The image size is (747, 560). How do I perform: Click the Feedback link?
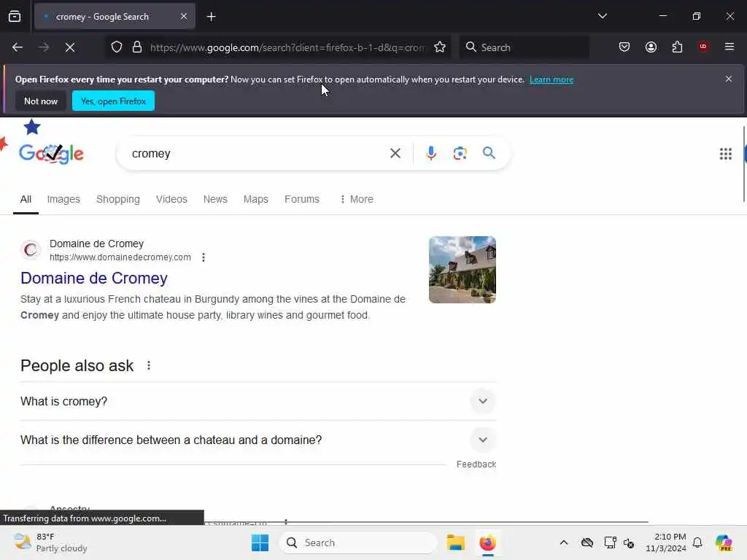click(x=476, y=464)
